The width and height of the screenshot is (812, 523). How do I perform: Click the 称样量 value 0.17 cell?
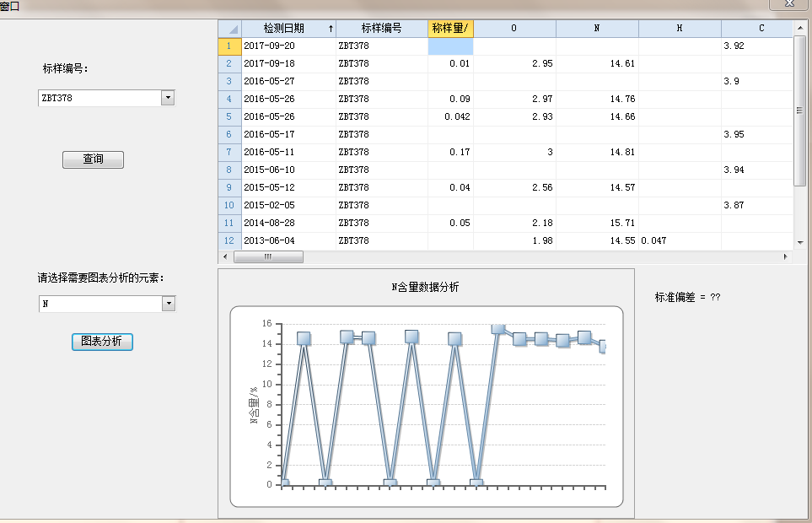click(450, 152)
